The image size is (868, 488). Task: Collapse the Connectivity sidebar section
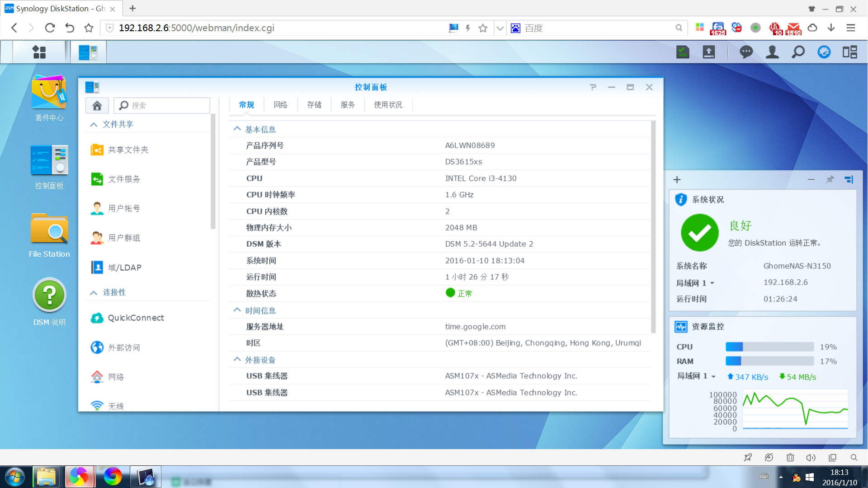tap(94, 292)
